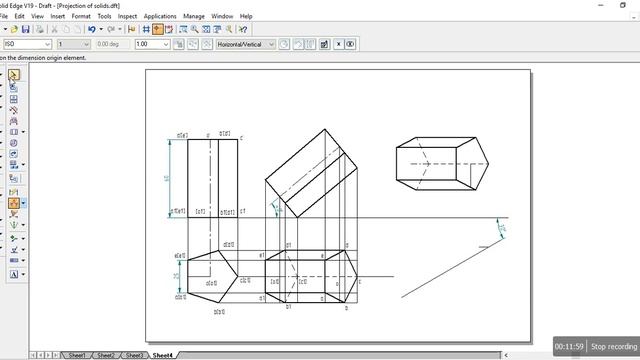Open the Tools menu

pos(104,16)
